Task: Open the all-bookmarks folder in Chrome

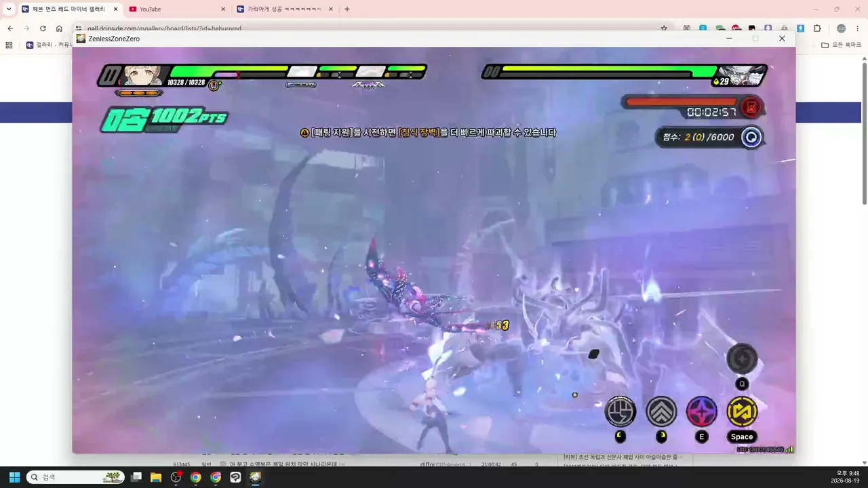Action: tap(841, 45)
